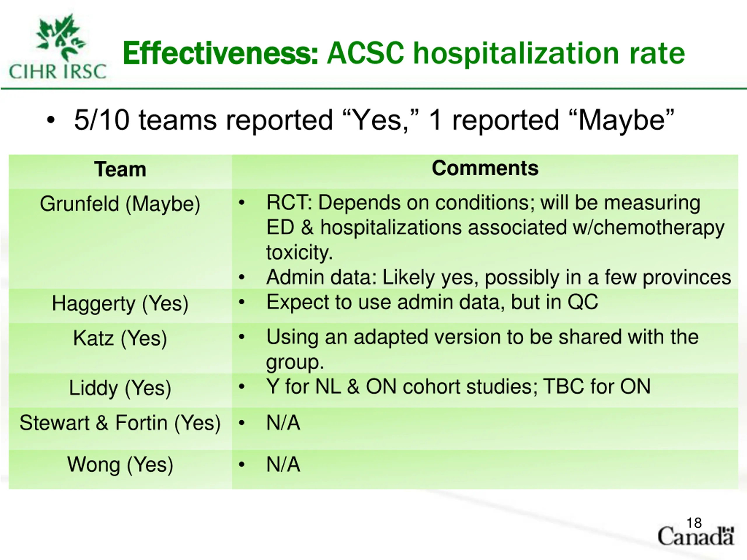Click the "Expect to use admin data" comment
The image size is (747, 560).
click(x=432, y=302)
